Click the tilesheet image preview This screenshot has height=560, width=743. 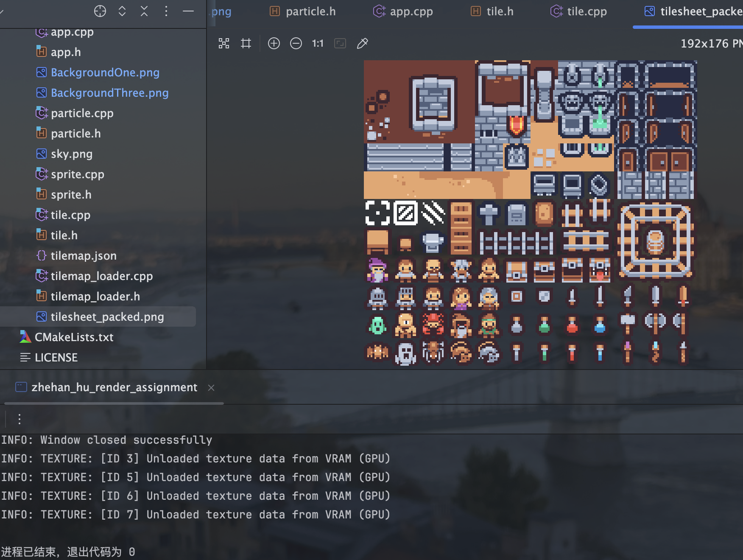[x=530, y=213]
